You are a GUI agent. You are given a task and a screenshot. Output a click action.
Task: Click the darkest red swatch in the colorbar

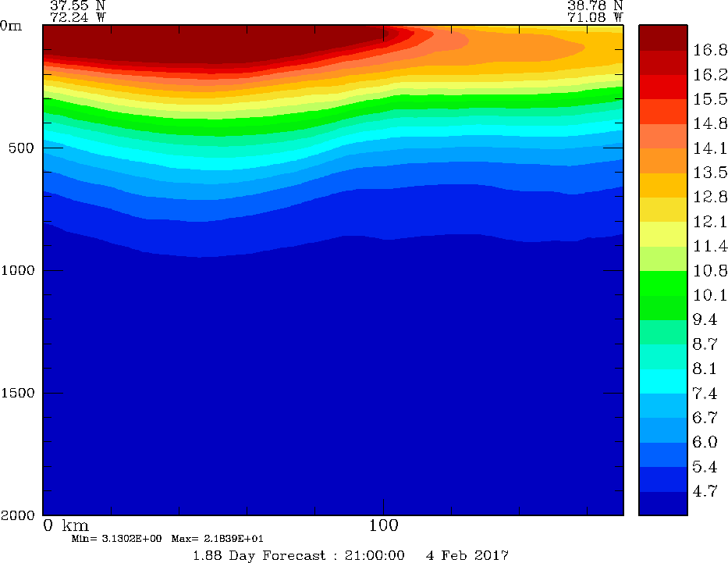coord(662,37)
